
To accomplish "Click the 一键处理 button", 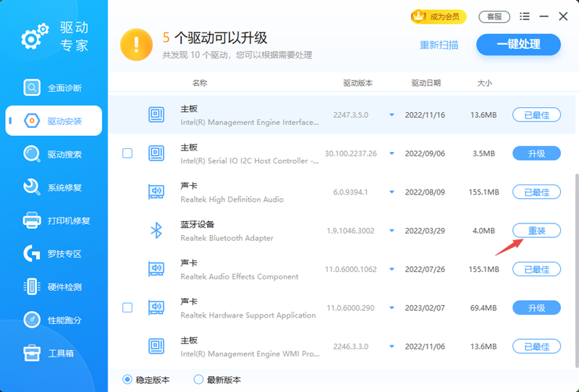I will tap(518, 44).
